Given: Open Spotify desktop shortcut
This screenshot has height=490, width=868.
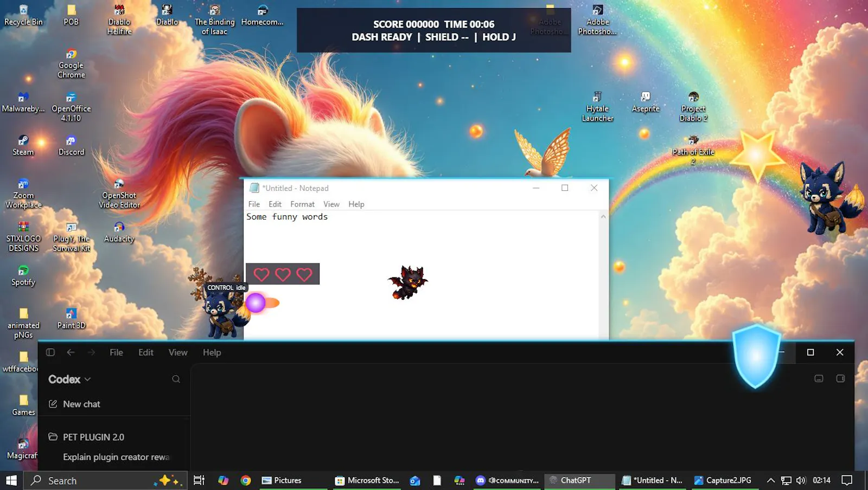Looking at the screenshot, I should [23, 276].
